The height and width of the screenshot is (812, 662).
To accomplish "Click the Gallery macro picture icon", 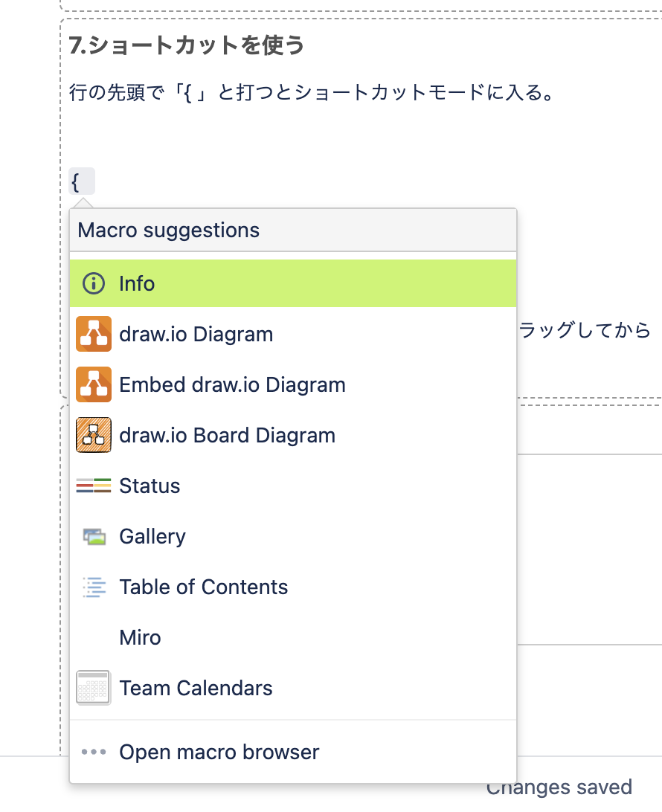I will click(x=94, y=537).
